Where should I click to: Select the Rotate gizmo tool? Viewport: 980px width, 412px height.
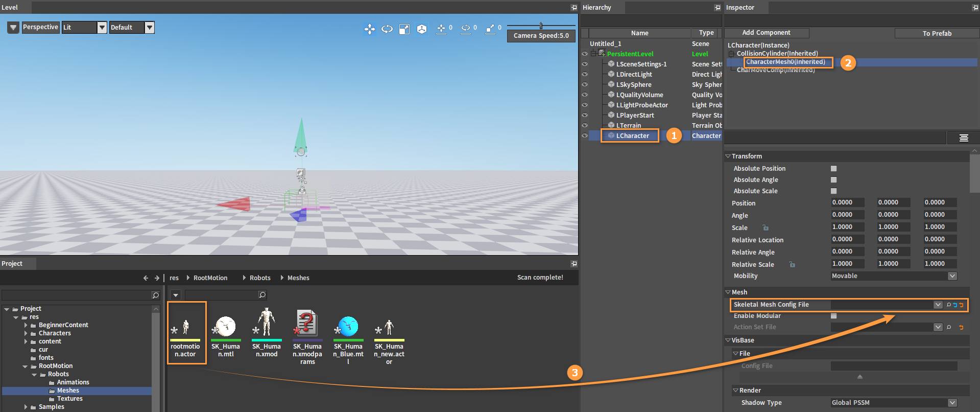387,29
